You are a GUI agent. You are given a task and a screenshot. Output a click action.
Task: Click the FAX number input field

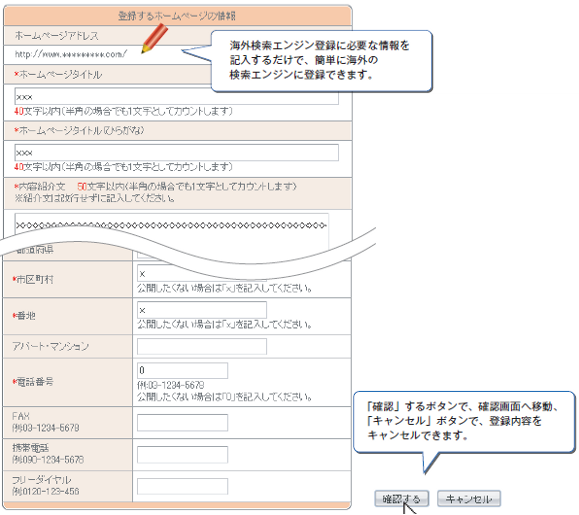pyautogui.click(x=182, y=422)
